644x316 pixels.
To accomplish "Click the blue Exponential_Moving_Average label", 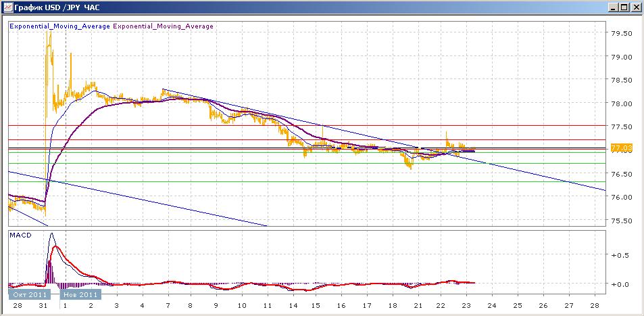I will click(60, 26).
